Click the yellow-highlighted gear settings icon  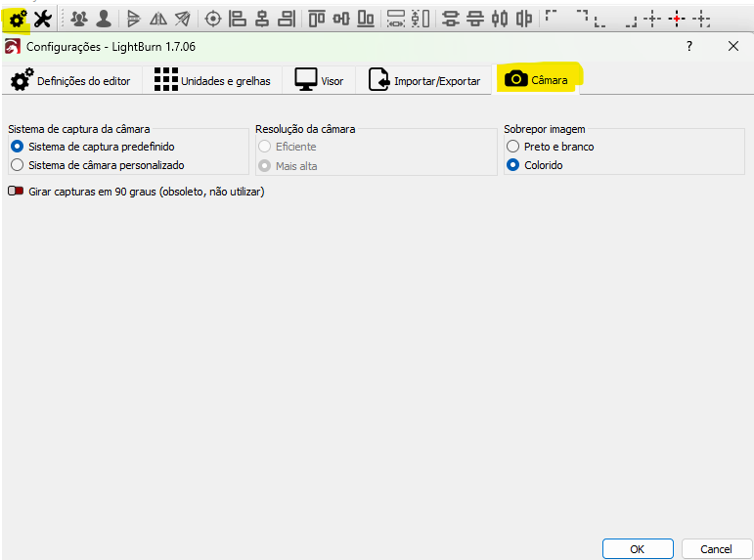pos(16,19)
